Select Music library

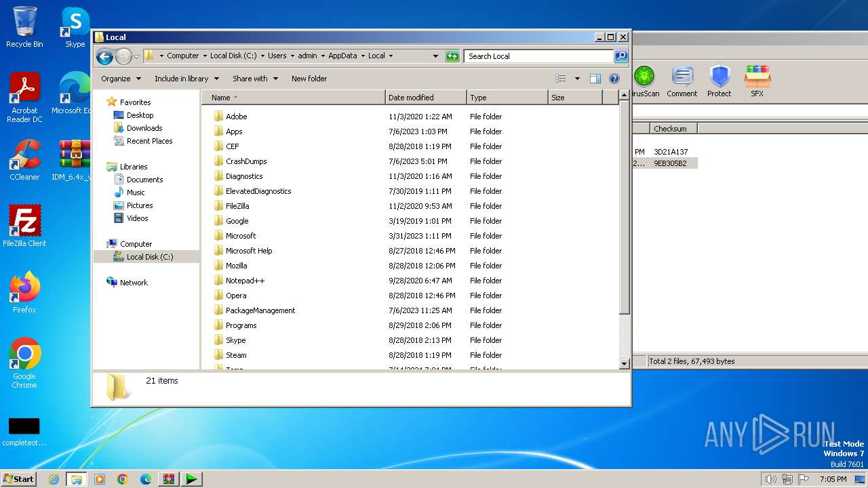[135, 192]
